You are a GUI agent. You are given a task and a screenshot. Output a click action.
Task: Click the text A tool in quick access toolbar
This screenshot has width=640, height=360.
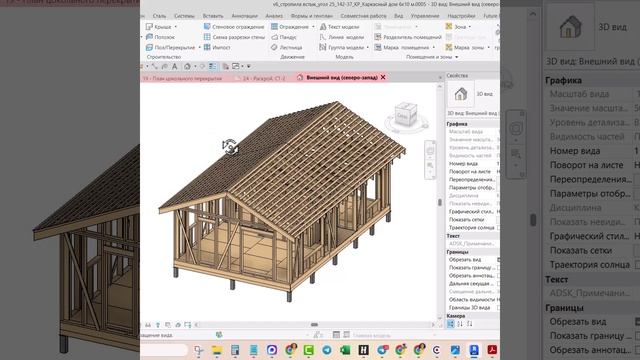coord(175,66)
